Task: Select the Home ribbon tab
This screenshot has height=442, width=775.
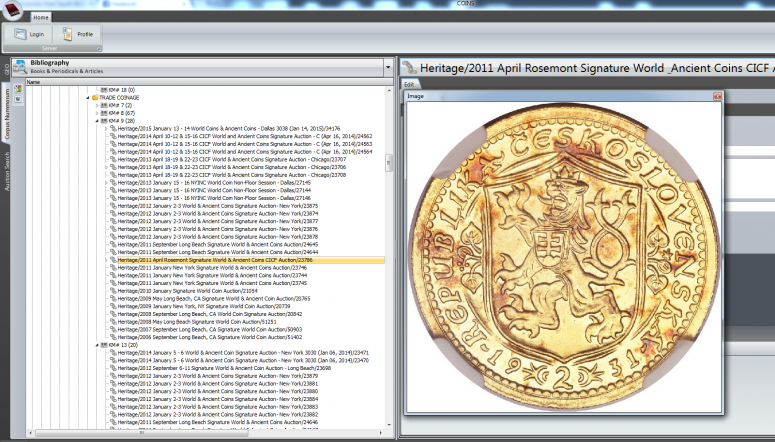Action: (x=41, y=17)
